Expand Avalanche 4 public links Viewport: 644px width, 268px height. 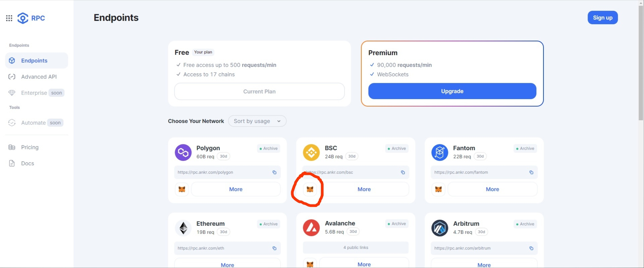(356, 248)
